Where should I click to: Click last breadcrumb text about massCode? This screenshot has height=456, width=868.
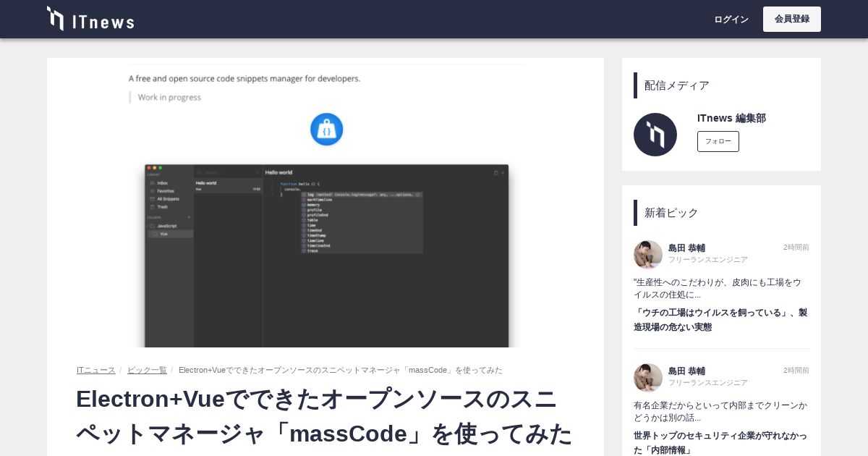point(341,370)
